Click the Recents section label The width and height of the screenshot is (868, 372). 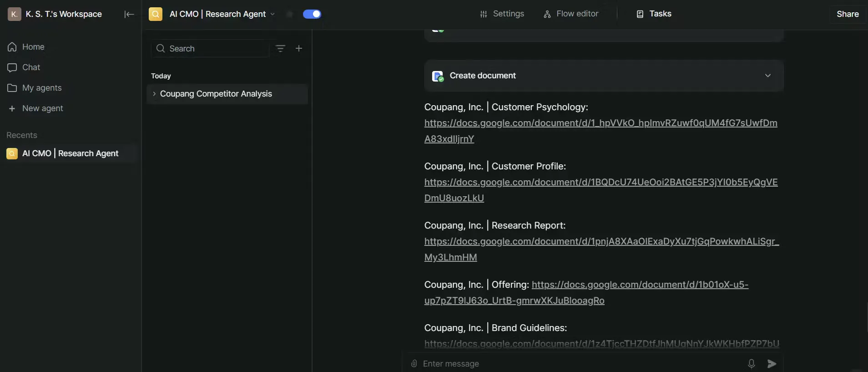[x=22, y=135]
